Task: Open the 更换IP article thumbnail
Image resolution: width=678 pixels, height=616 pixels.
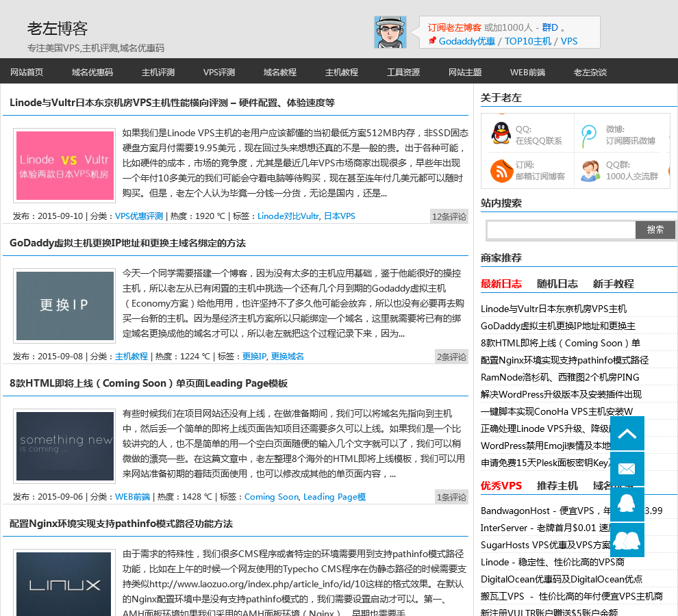Action: (64, 306)
